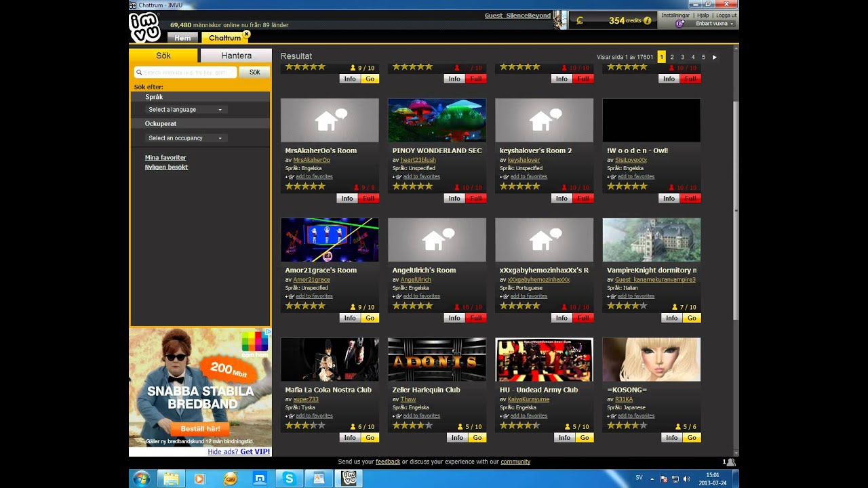This screenshot has height=488, width=868.
Task: Open Hjälp menu
Action: (x=703, y=15)
